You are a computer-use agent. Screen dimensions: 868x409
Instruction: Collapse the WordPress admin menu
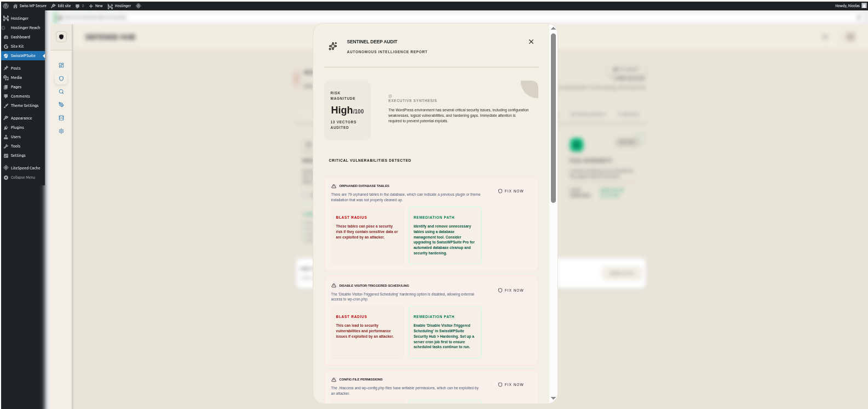click(x=22, y=178)
